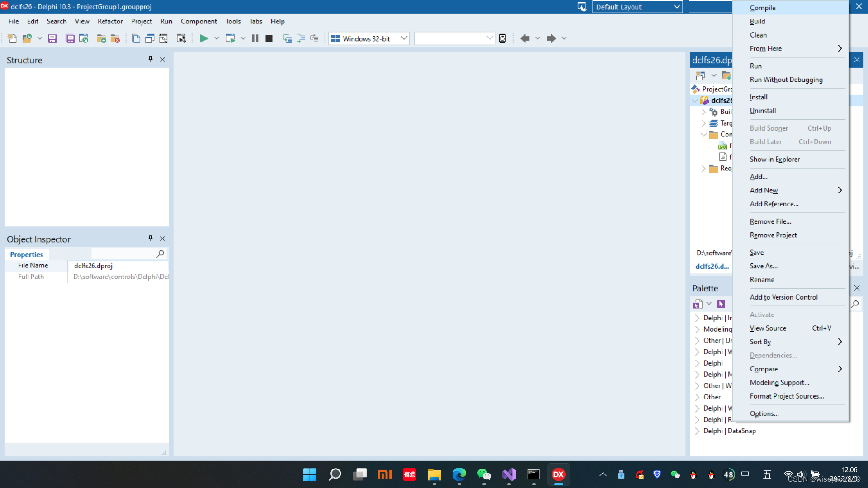868x488 pixels.
Task: Open the empty device combo box
Action: (x=454, y=38)
